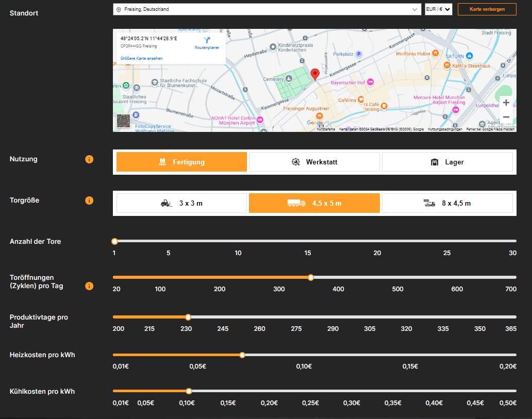Zoom in the map with plus icon
532x419 pixels.
tap(506, 103)
